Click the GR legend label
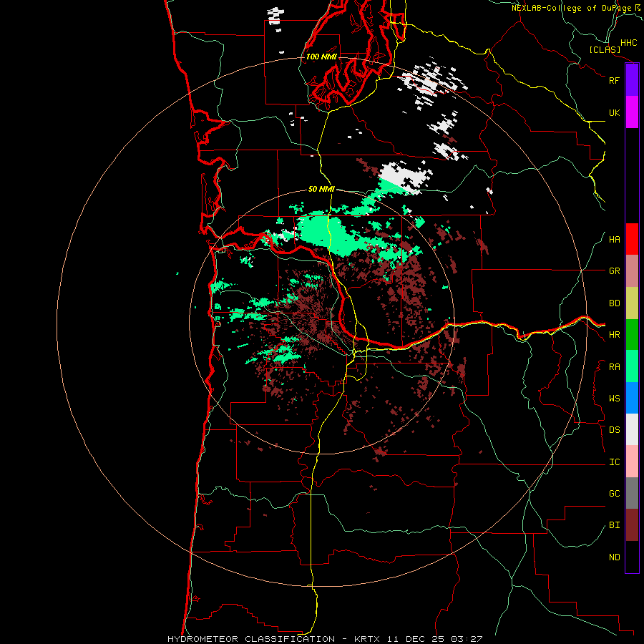Screen dimensions: 644x644 point(614,271)
